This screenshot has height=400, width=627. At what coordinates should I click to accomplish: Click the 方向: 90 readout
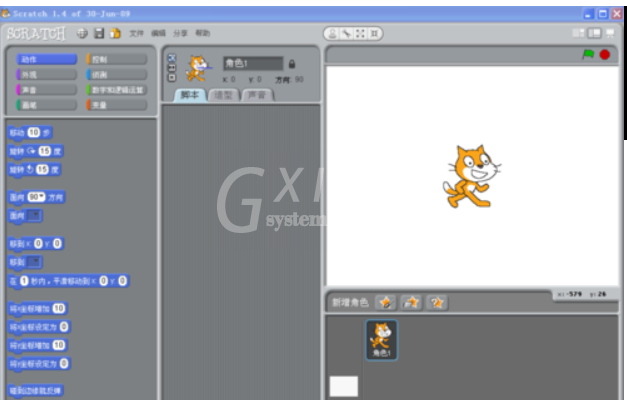[289, 80]
